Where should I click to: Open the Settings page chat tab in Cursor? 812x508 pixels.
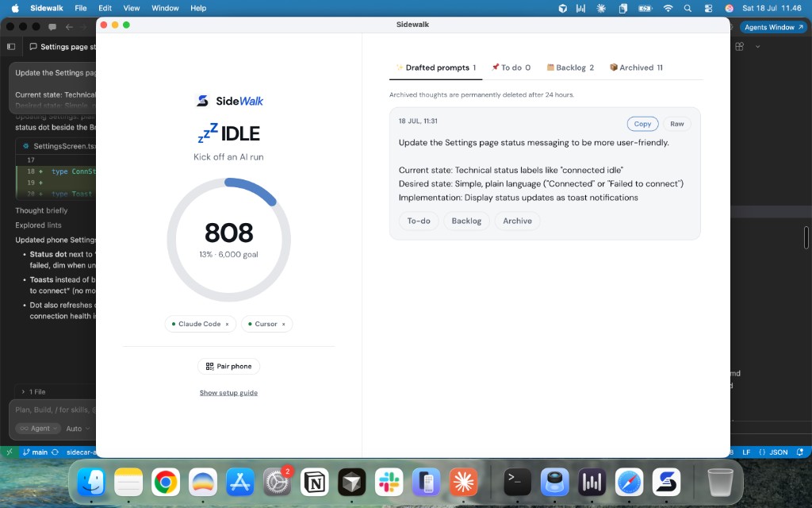(62, 47)
